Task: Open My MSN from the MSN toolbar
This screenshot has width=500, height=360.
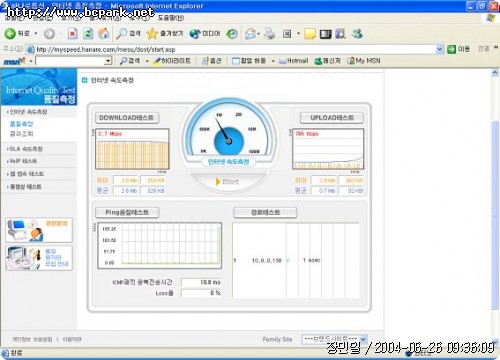Action: pyautogui.click(x=364, y=61)
